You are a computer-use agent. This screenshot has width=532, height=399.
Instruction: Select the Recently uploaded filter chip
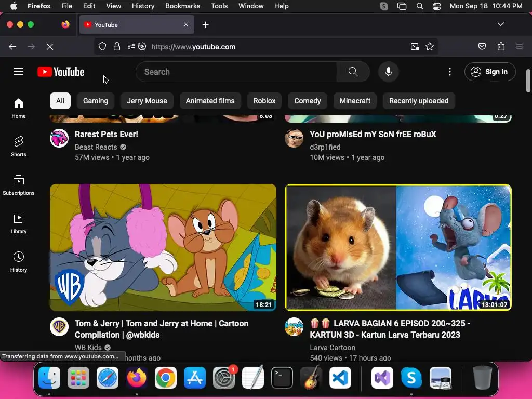pos(419,101)
